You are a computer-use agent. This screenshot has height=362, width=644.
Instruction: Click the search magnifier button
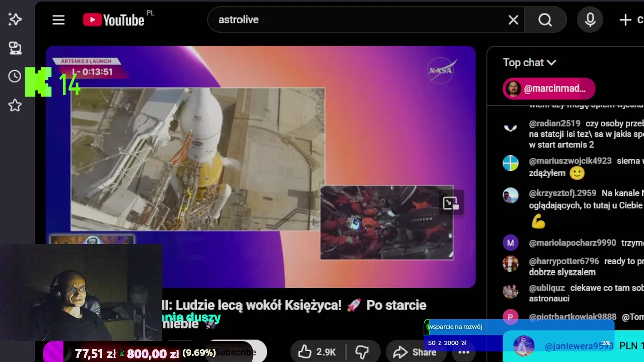(545, 20)
